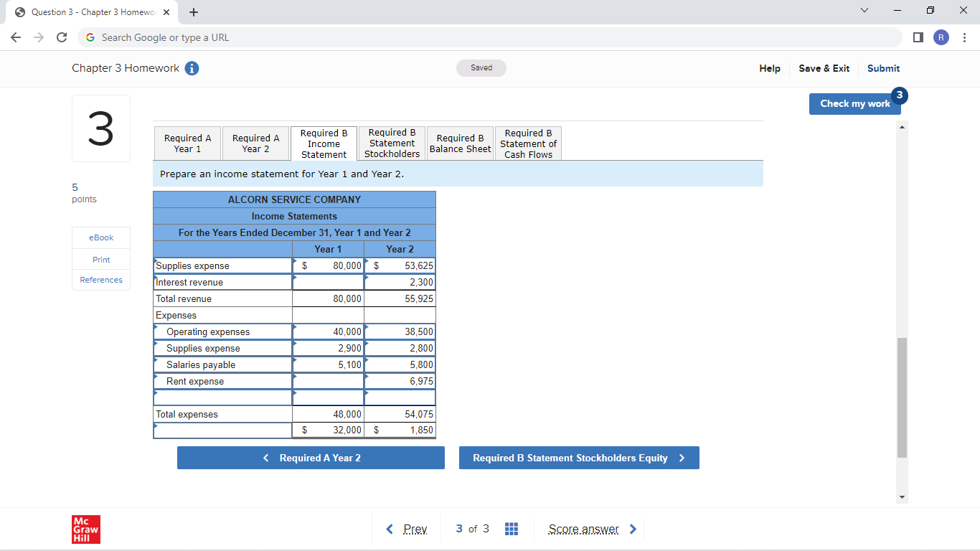Edit Year 2 Interest revenue cell 2,300
Viewport: 980px width, 551px height.
click(400, 283)
